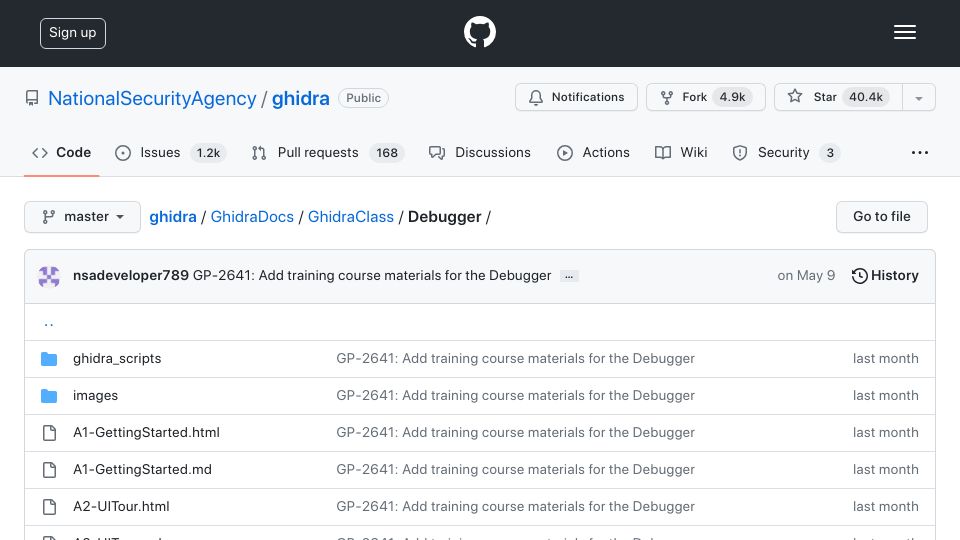Click the 4.9k fork count

coord(732,97)
